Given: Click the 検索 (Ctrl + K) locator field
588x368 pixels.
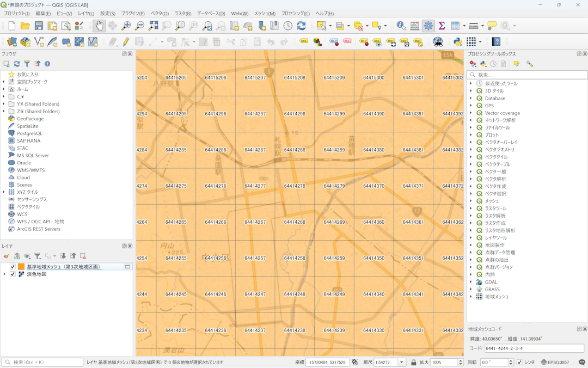Looking at the screenshot, I should [42, 363].
